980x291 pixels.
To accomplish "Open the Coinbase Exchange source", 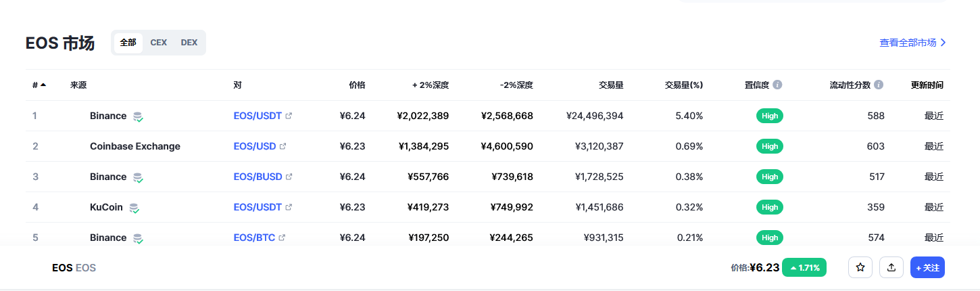I will [x=135, y=146].
